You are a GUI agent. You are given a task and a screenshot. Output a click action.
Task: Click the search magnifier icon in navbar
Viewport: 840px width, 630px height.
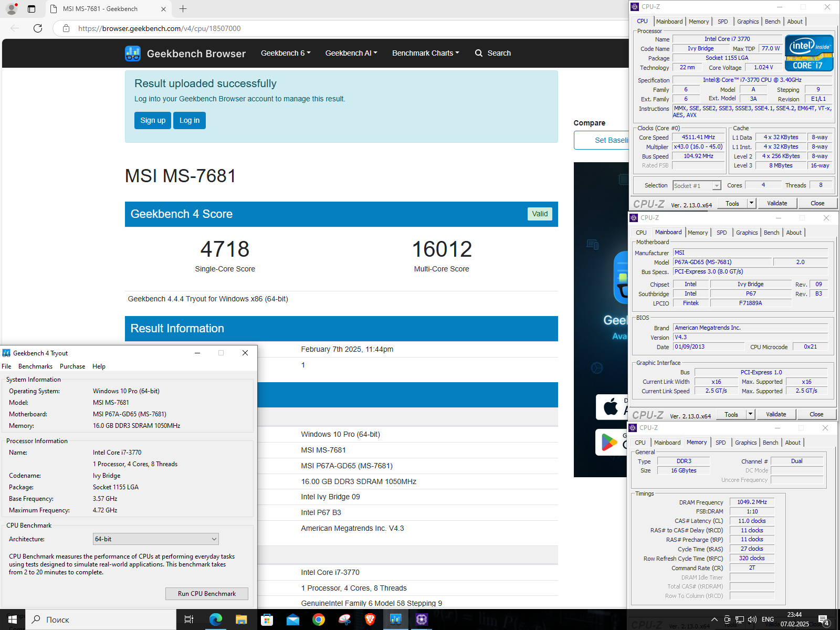point(479,53)
